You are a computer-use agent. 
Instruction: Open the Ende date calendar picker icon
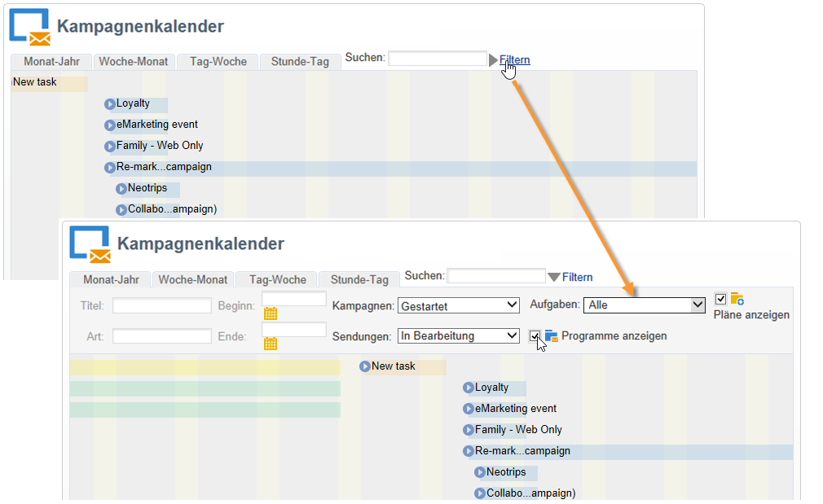click(x=271, y=344)
